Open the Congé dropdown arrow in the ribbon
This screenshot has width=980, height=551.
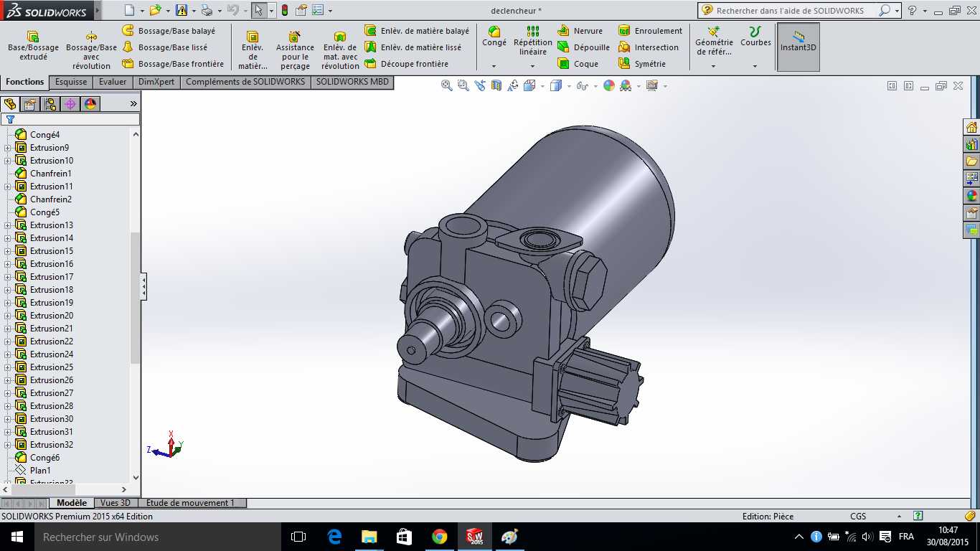coord(494,66)
